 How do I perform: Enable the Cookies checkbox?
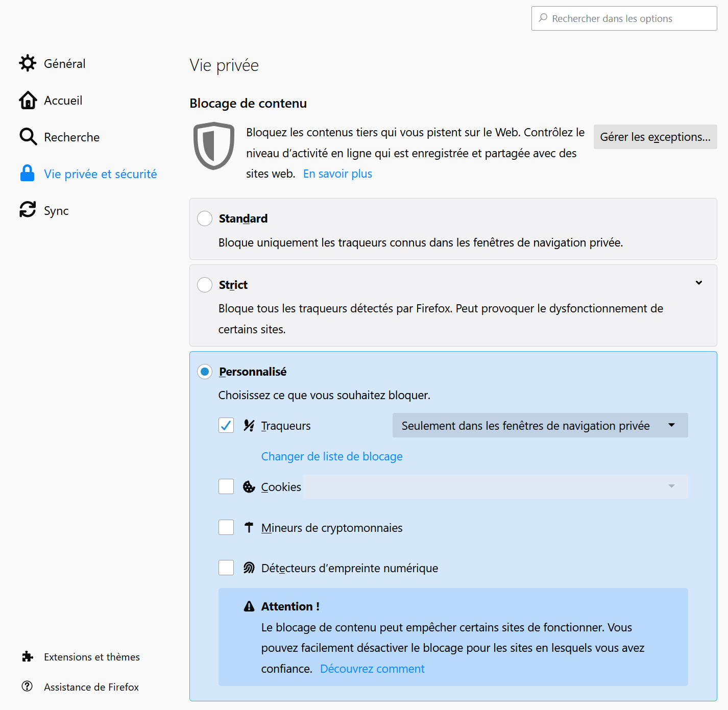point(226,486)
